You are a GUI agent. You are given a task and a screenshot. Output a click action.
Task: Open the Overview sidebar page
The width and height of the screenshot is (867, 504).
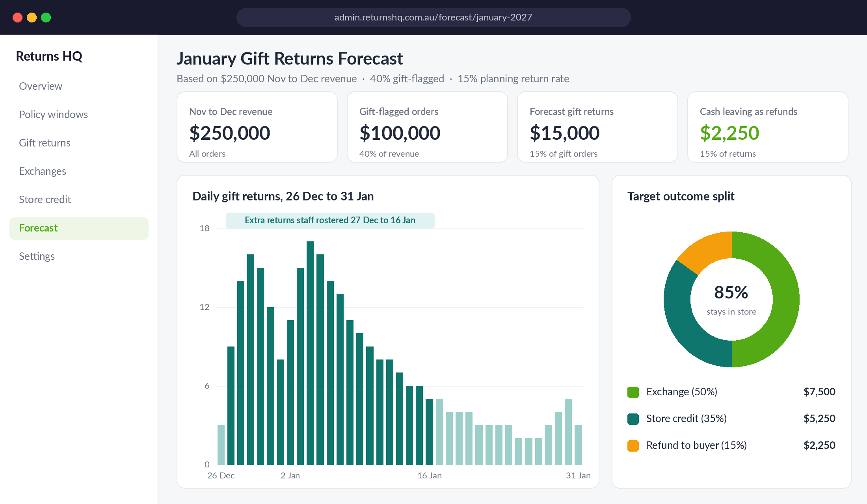click(41, 86)
